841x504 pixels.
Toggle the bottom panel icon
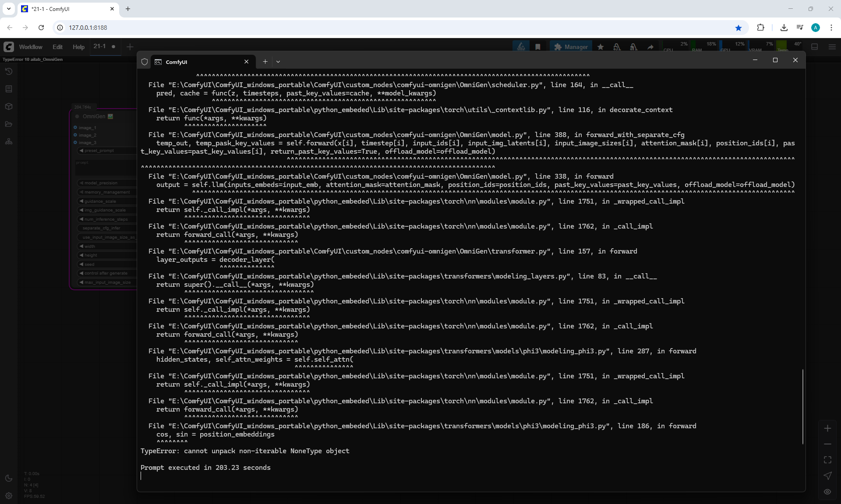pyautogui.click(x=815, y=47)
